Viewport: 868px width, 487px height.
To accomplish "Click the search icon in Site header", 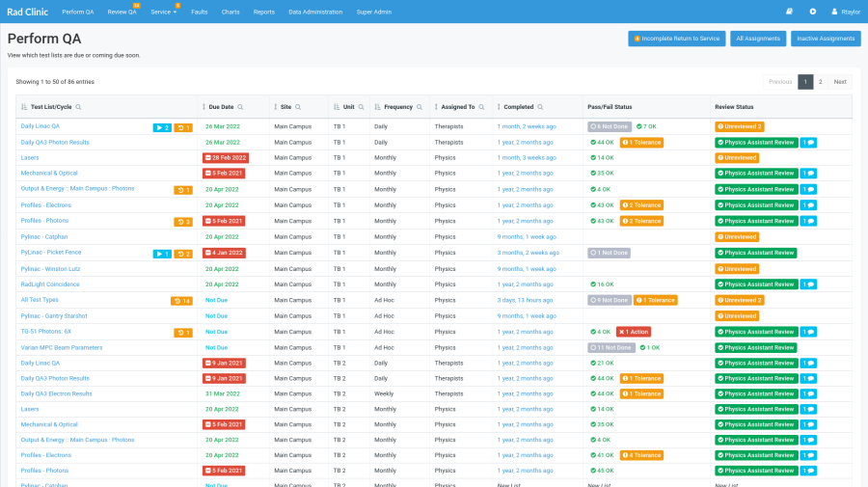I will point(298,107).
